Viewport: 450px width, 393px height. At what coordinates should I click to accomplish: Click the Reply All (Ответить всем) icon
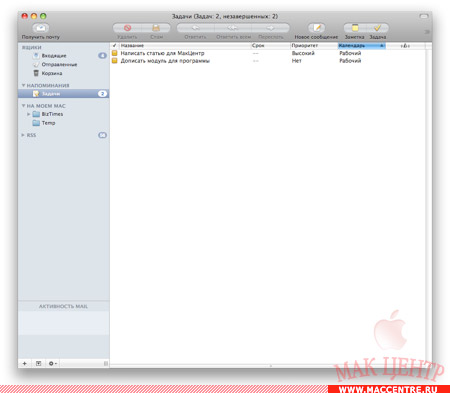click(x=233, y=28)
